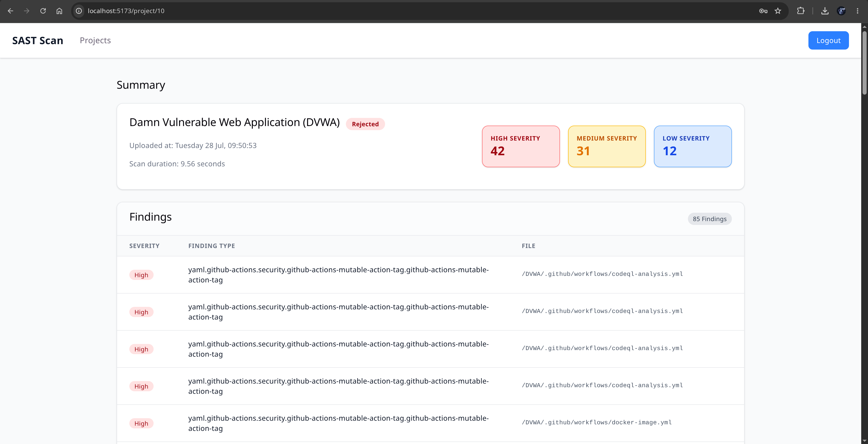Bookmark this page with the star icon
The image size is (868, 444).
[778, 11]
